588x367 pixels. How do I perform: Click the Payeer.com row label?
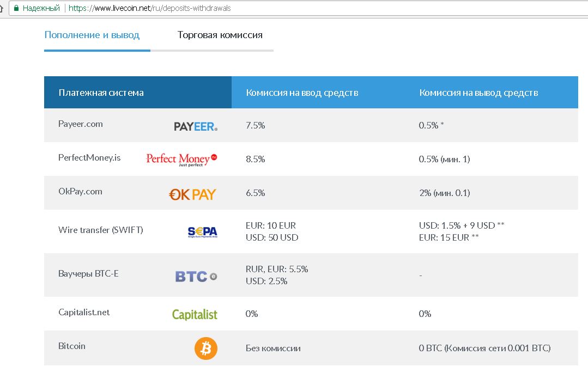[x=81, y=124]
